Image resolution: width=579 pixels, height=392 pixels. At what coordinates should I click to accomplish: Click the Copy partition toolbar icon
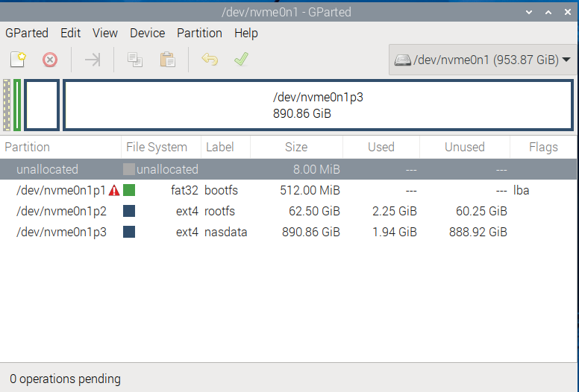pos(135,60)
